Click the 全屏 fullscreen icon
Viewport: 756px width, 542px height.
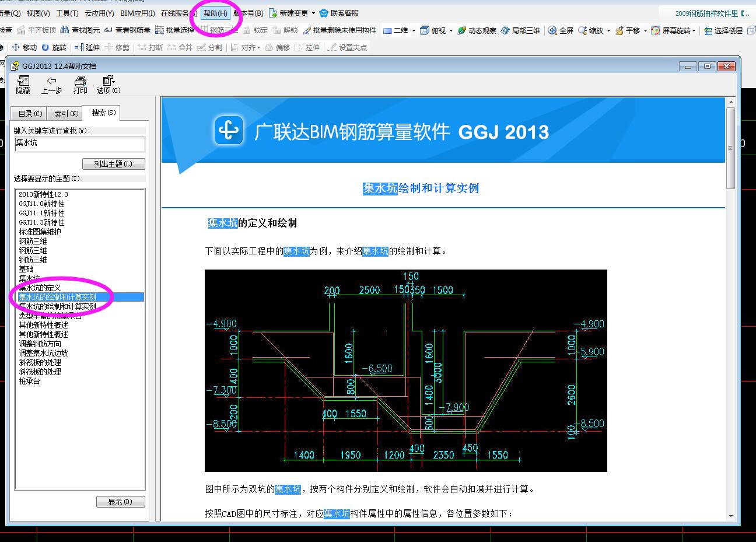pos(552,30)
